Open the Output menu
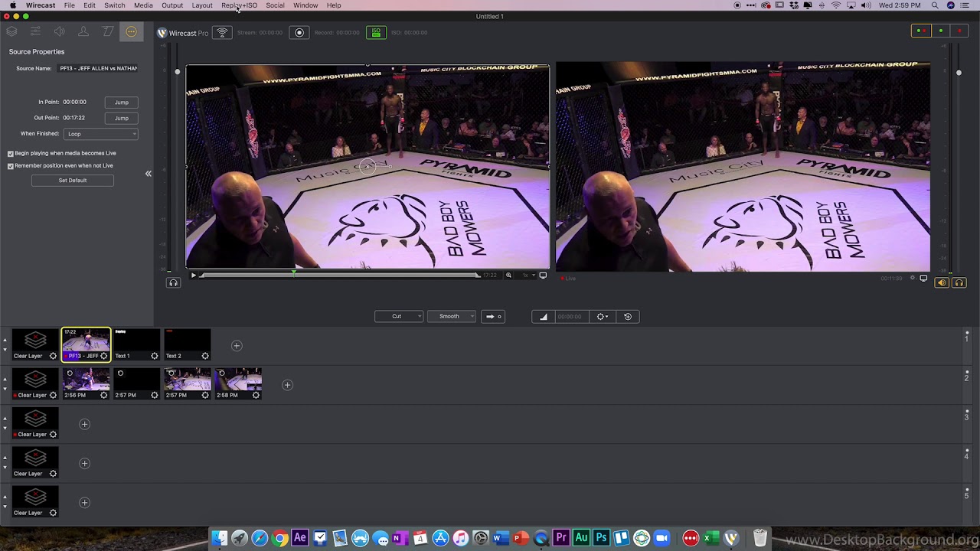 coord(172,5)
